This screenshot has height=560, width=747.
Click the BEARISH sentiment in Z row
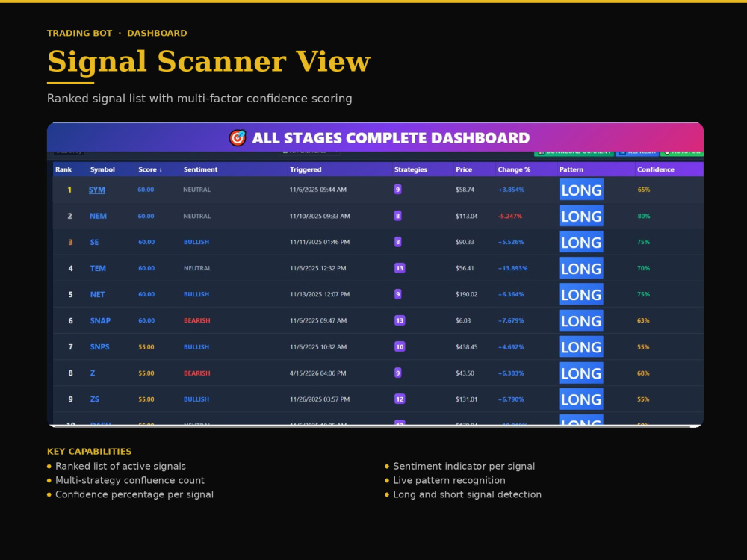[196, 373]
